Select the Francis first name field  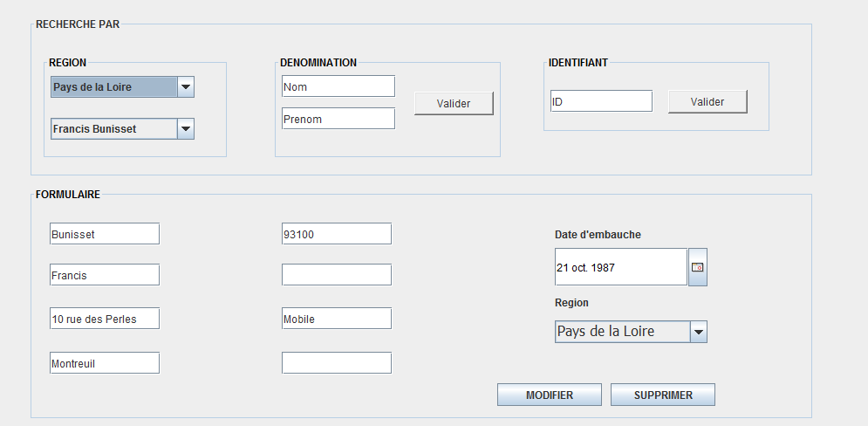coord(105,275)
